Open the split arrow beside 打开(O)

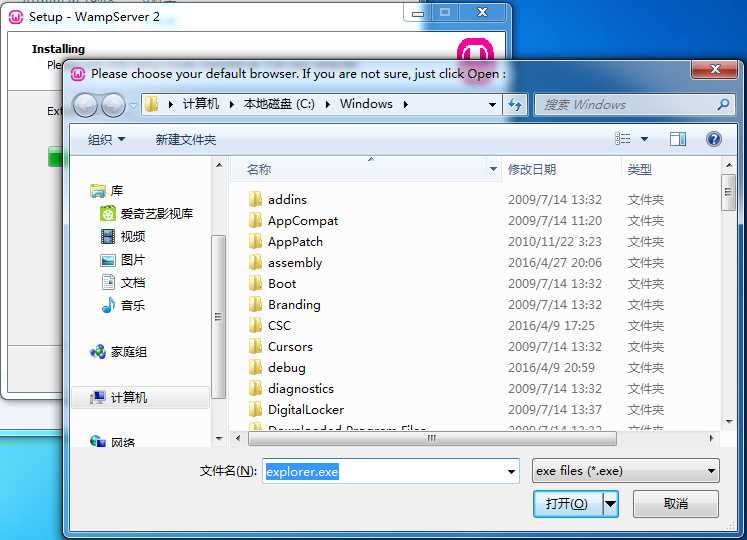pos(611,504)
